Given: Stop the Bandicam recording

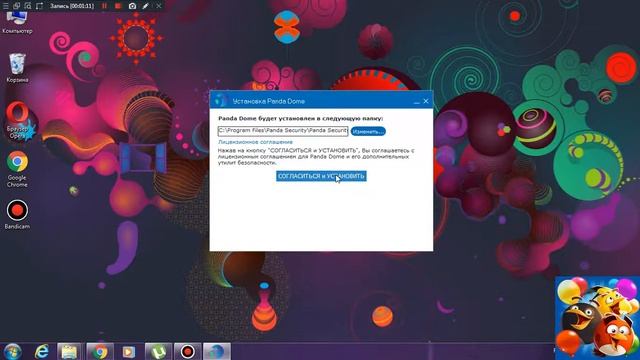Looking at the screenshot, I should click(118, 6).
